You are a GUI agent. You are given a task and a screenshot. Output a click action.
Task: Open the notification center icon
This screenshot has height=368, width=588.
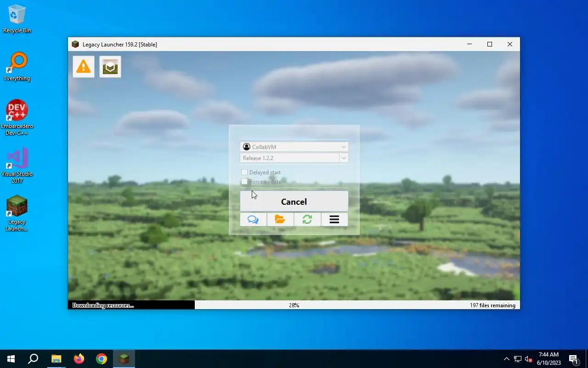pyautogui.click(x=573, y=359)
